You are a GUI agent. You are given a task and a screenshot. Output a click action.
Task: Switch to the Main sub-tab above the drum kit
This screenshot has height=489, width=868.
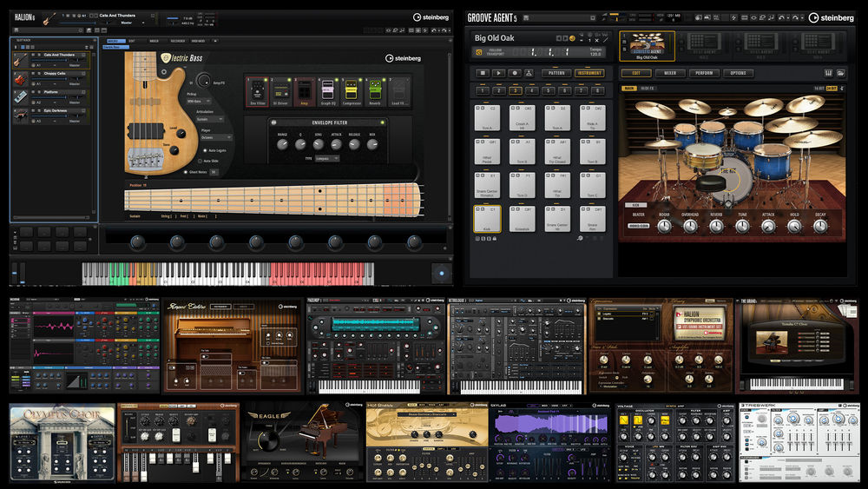[x=628, y=89]
